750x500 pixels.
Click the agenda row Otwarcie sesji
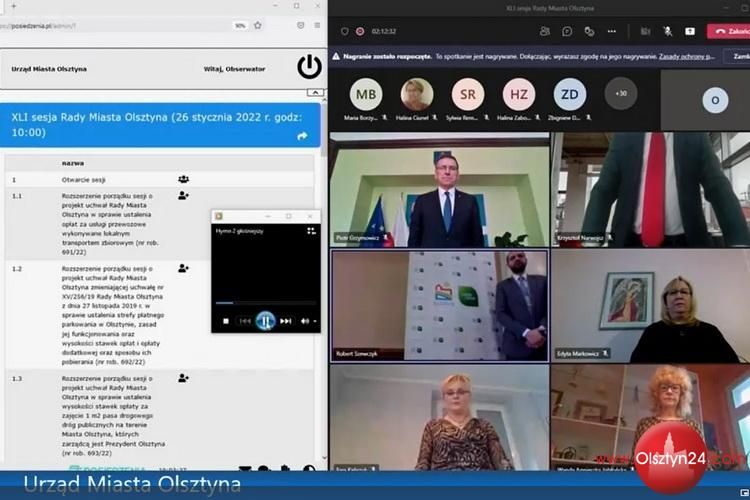[x=159, y=180]
